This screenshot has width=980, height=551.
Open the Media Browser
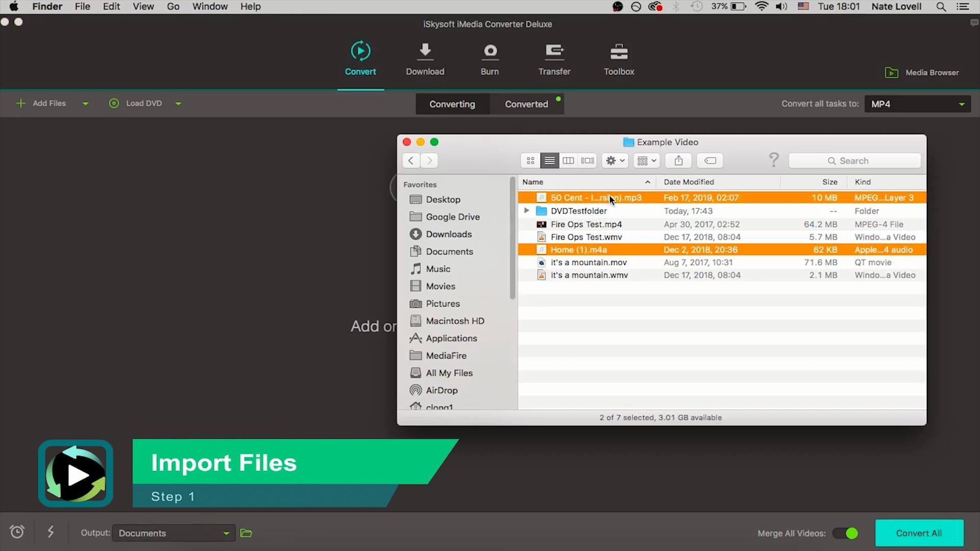[922, 72]
